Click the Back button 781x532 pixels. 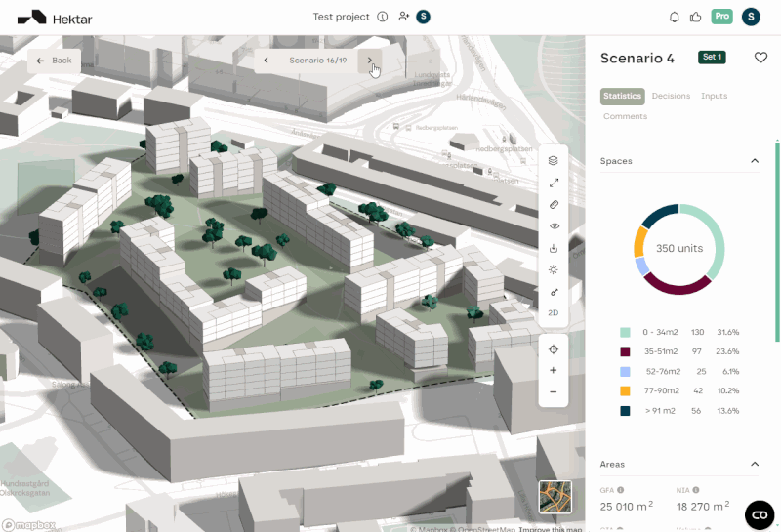[x=54, y=61]
